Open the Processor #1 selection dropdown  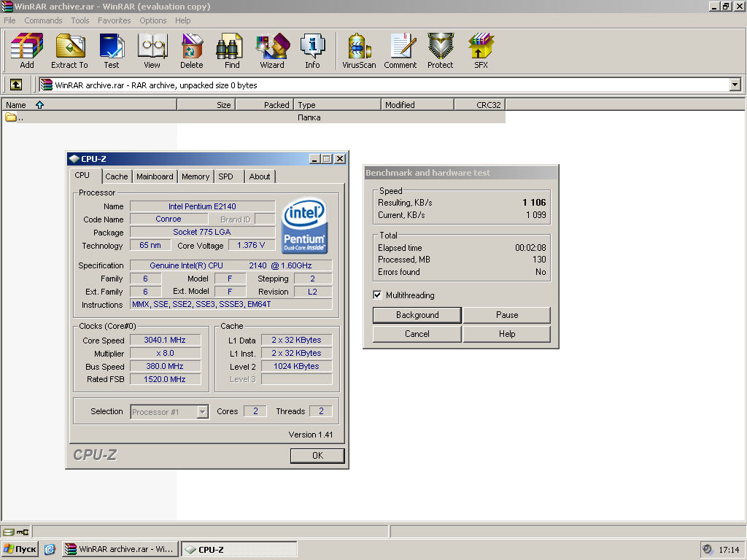click(203, 411)
